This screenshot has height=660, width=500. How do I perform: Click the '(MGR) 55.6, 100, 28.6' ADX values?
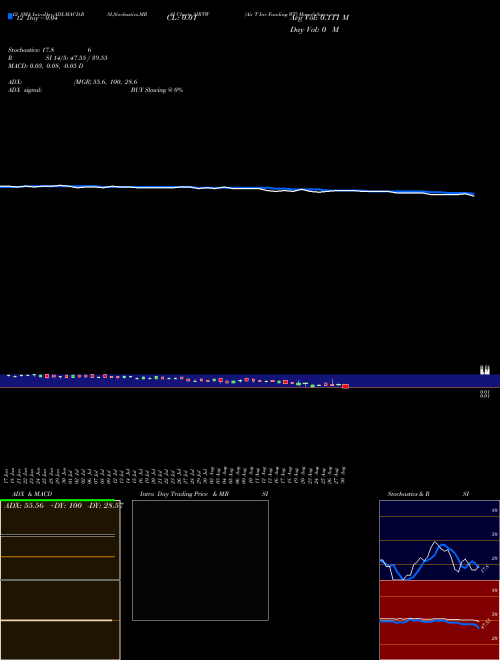pos(106,82)
